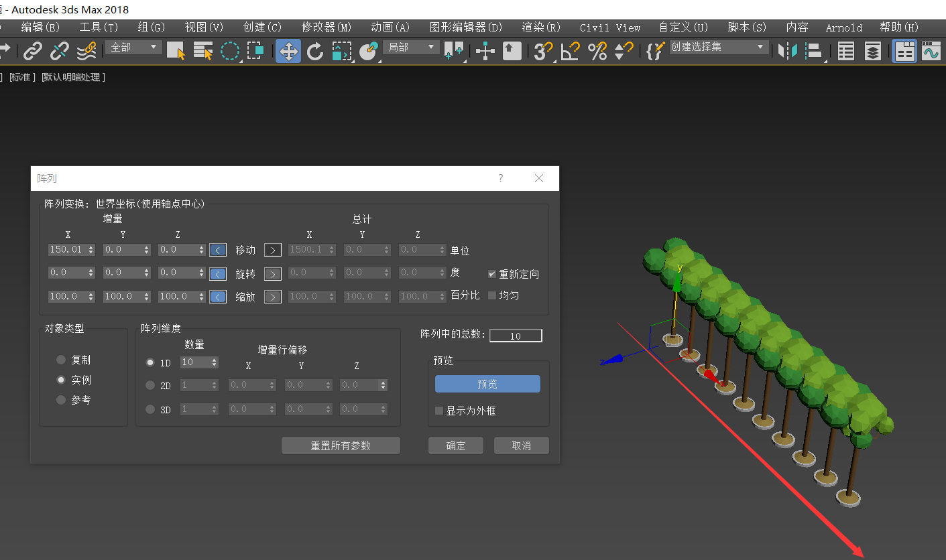Enable the 显示为外框 checkbox

point(439,411)
